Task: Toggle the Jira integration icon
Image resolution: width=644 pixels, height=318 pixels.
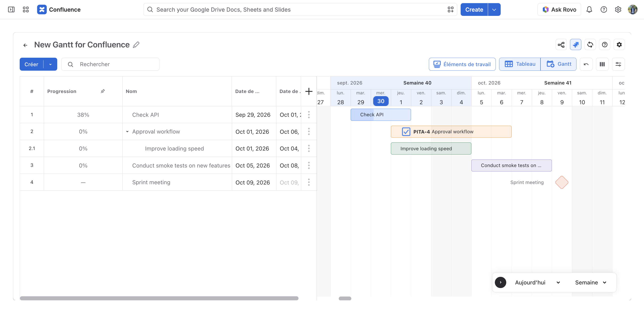Action: pos(576,45)
